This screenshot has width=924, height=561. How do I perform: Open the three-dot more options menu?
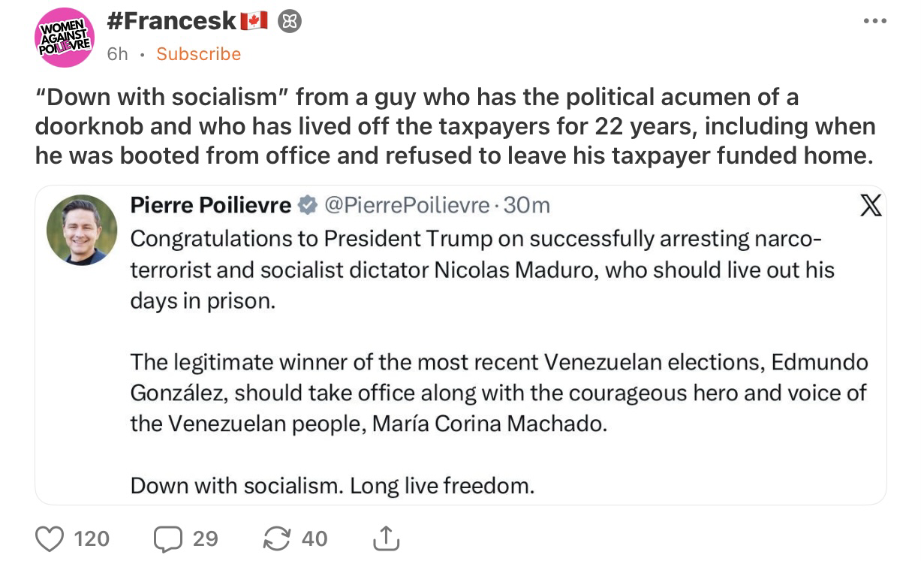(874, 20)
